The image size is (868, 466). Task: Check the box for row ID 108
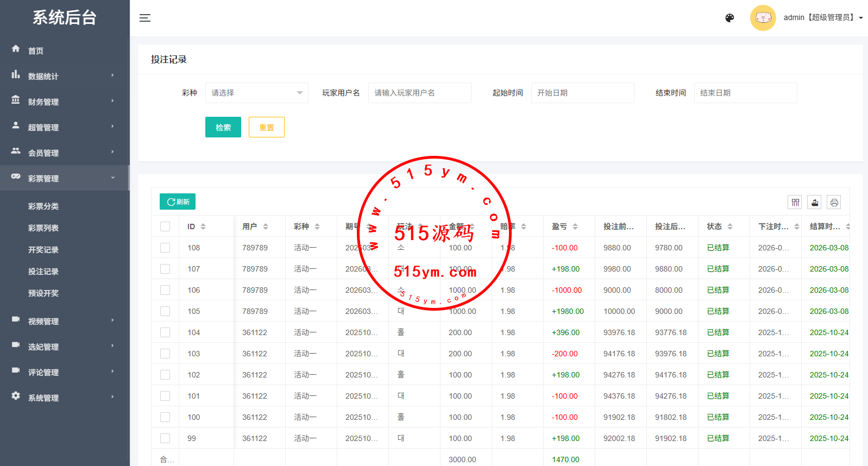click(165, 248)
